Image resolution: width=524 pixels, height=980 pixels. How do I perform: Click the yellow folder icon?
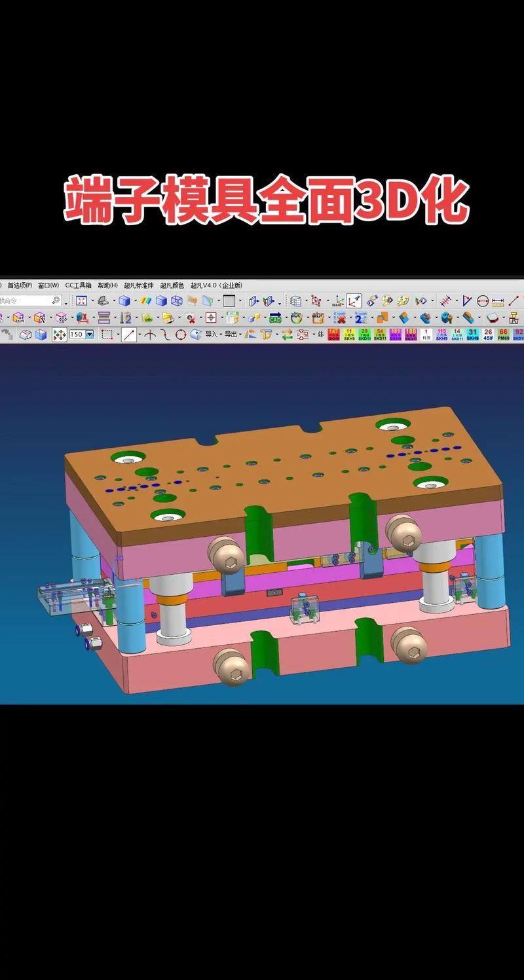168,318
